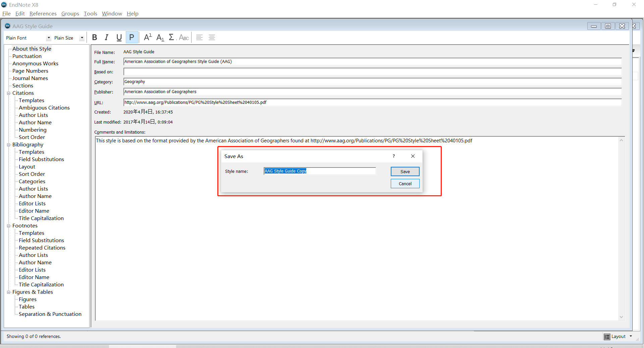Apply subscript formatting
The height and width of the screenshot is (348, 644).
160,38
